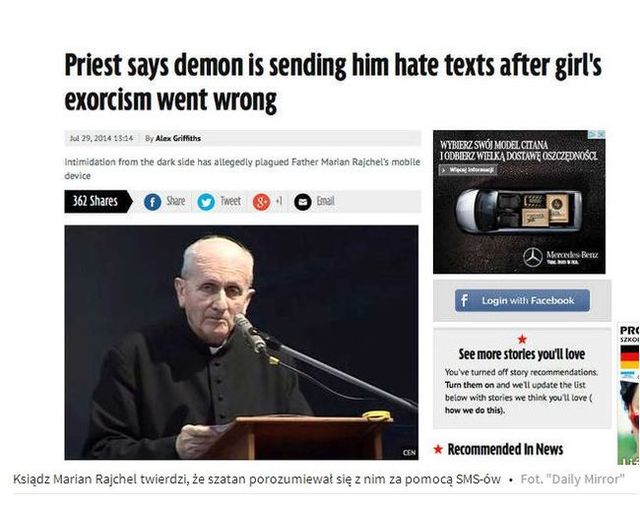This screenshot has width=640, height=508.
Task: Click the 362 Shares counter badge
Action: pyautogui.click(x=98, y=201)
